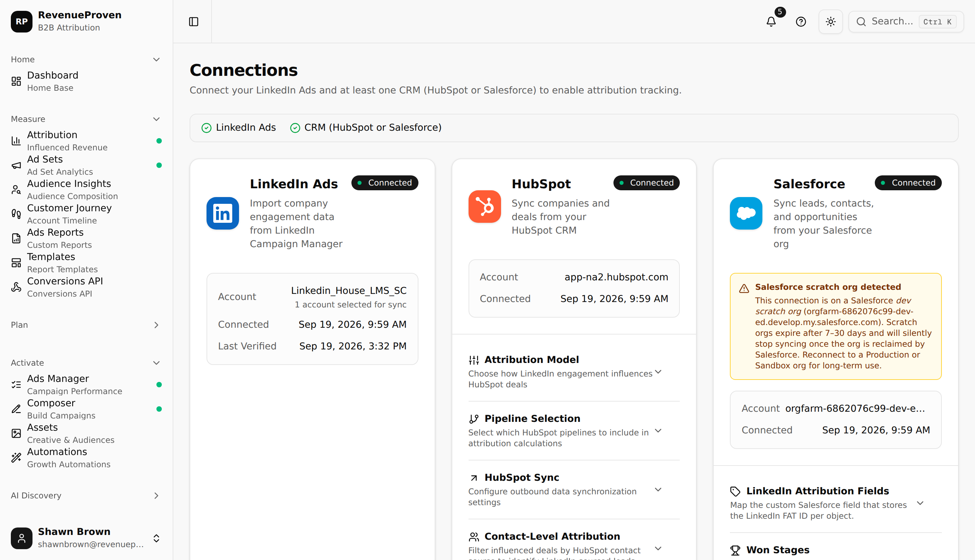Viewport: 975px width, 560px height.
Task: Click 'Salesforce scratch org detected' heading
Action: 828,287
